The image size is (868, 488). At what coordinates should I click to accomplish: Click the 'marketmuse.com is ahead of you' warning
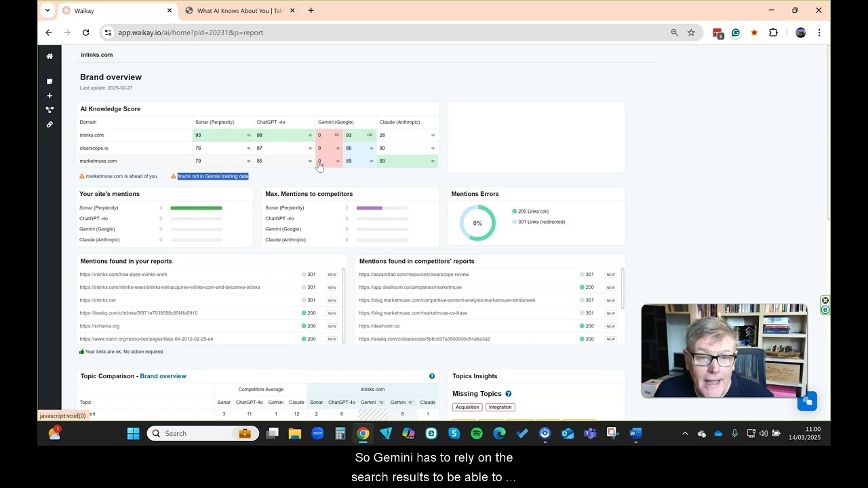(x=121, y=176)
